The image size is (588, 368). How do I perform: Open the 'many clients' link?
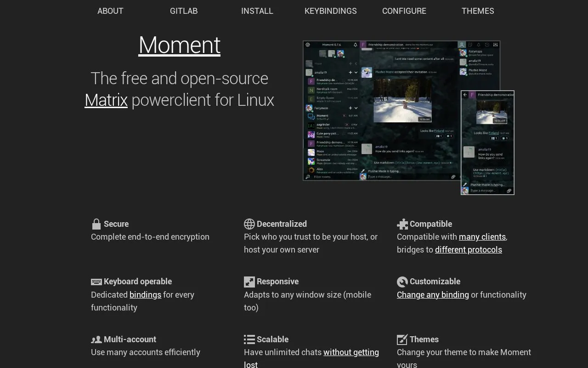click(482, 237)
